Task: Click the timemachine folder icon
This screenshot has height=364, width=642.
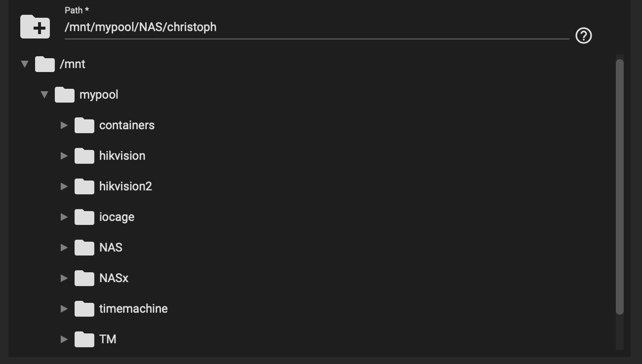Action: [x=84, y=309]
